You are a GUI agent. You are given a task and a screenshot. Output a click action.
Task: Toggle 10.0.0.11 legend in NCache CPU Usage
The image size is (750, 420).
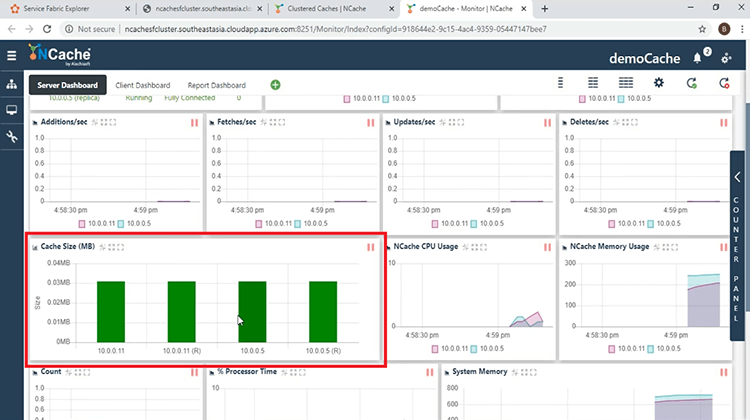coord(450,349)
